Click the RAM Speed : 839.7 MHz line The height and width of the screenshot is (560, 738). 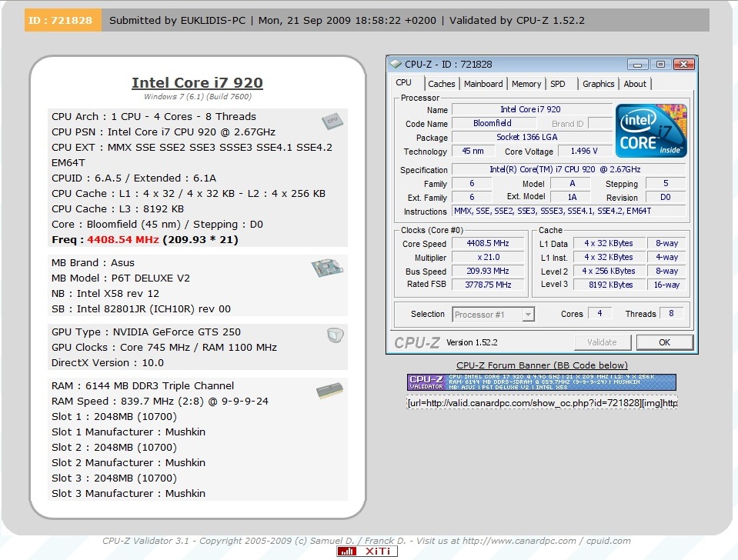(160, 401)
